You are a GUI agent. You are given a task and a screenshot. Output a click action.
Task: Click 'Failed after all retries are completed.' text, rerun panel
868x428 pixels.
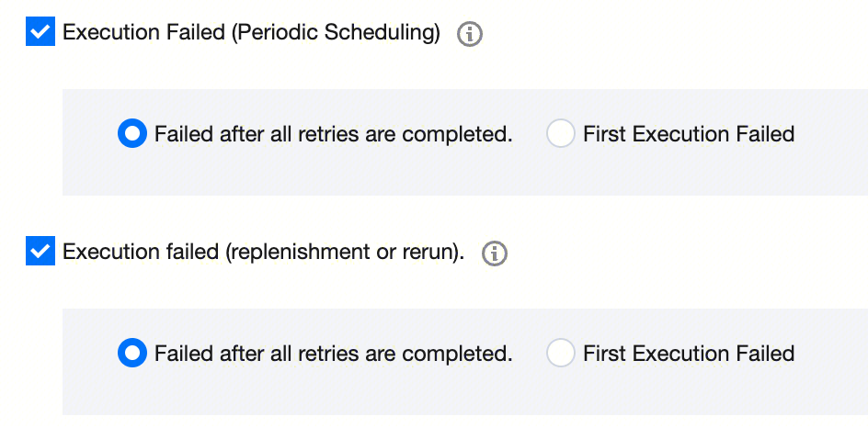(x=333, y=354)
